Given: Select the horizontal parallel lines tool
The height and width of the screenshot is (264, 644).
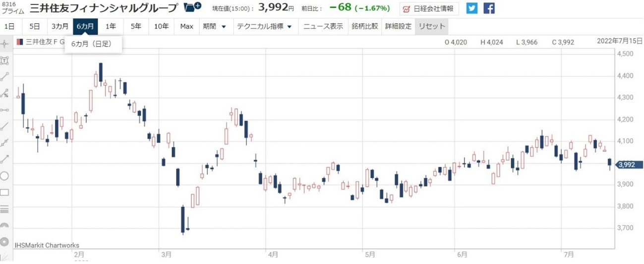Looking at the screenshot, I should [x=5, y=209].
